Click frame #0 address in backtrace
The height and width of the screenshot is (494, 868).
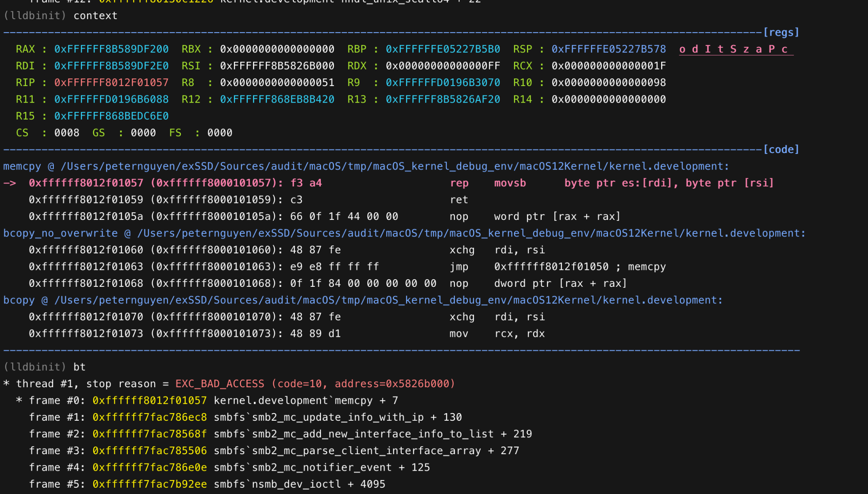pyautogui.click(x=149, y=401)
